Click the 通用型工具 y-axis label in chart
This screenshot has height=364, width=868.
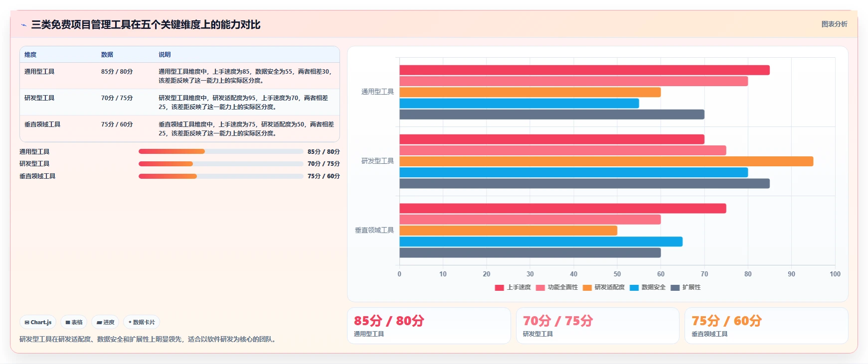coord(377,92)
